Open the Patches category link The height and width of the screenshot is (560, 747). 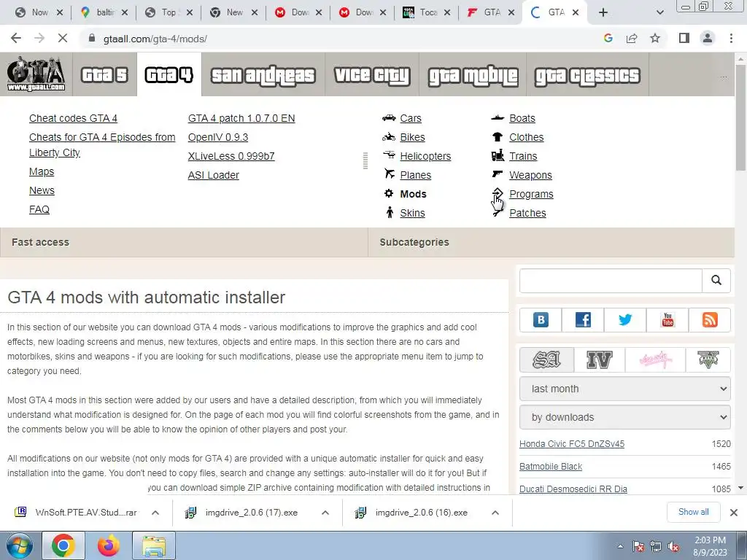(x=527, y=213)
